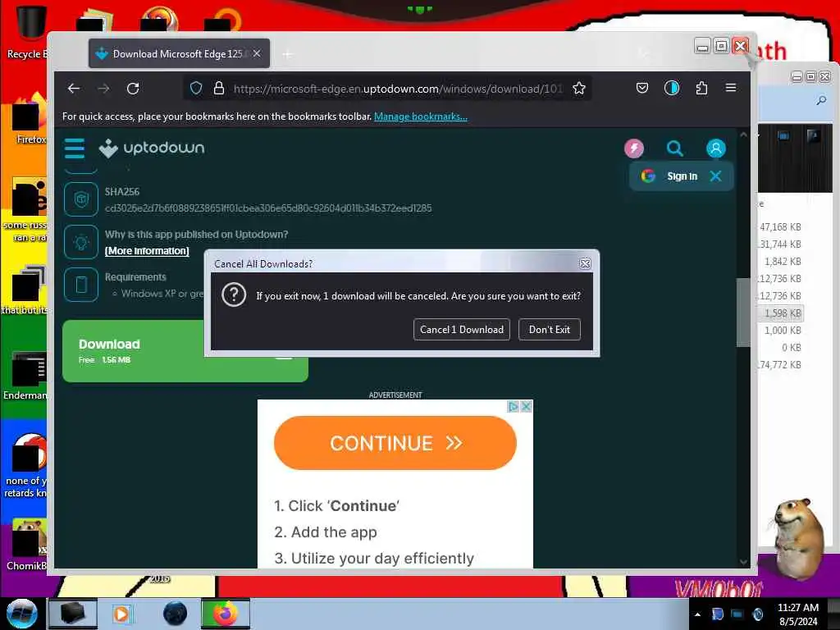Click the AdChoices triangle icon

coord(514,407)
